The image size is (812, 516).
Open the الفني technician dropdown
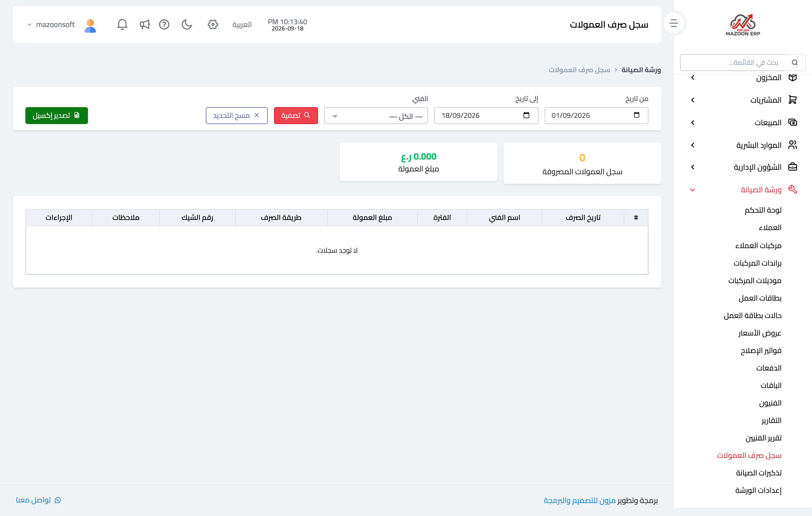pyautogui.click(x=376, y=116)
